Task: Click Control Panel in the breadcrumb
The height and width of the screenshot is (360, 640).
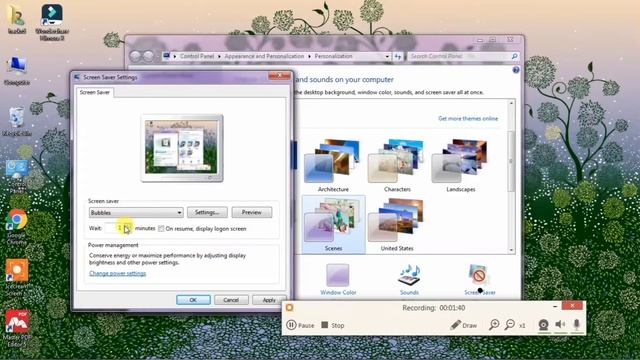Action: coord(197,56)
